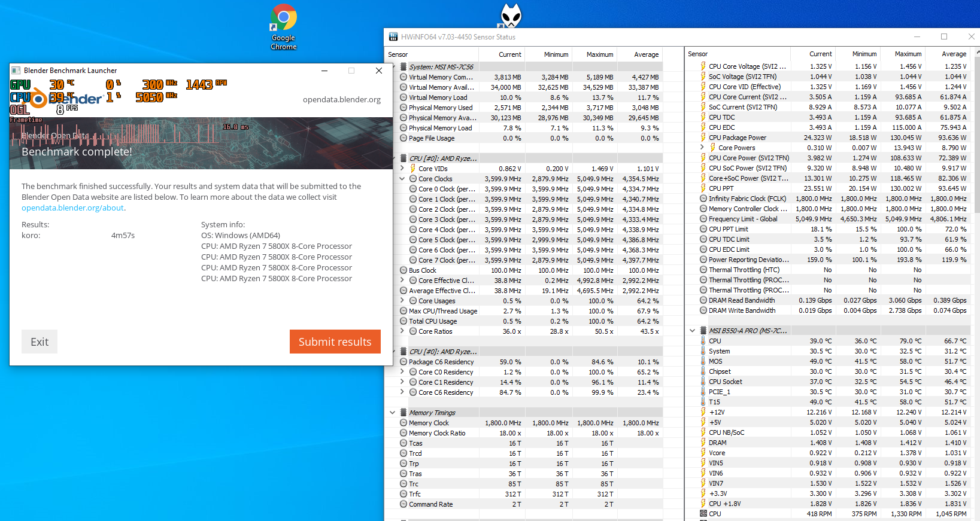Screen dimensions: 980x521
Task: Click the HWiNFO64 title bar app icon
Action: [x=393, y=37]
